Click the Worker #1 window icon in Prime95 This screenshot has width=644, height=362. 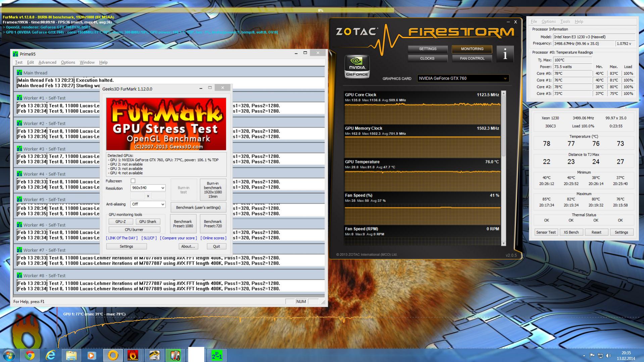tap(19, 98)
